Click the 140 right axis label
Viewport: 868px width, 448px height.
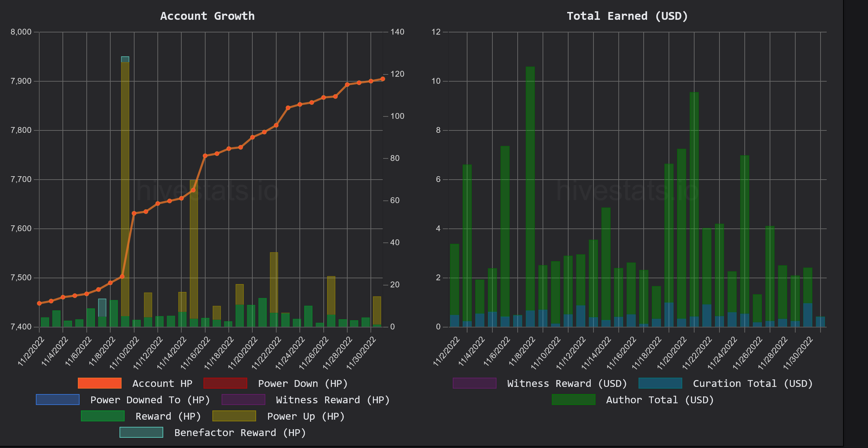pyautogui.click(x=397, y=32)
